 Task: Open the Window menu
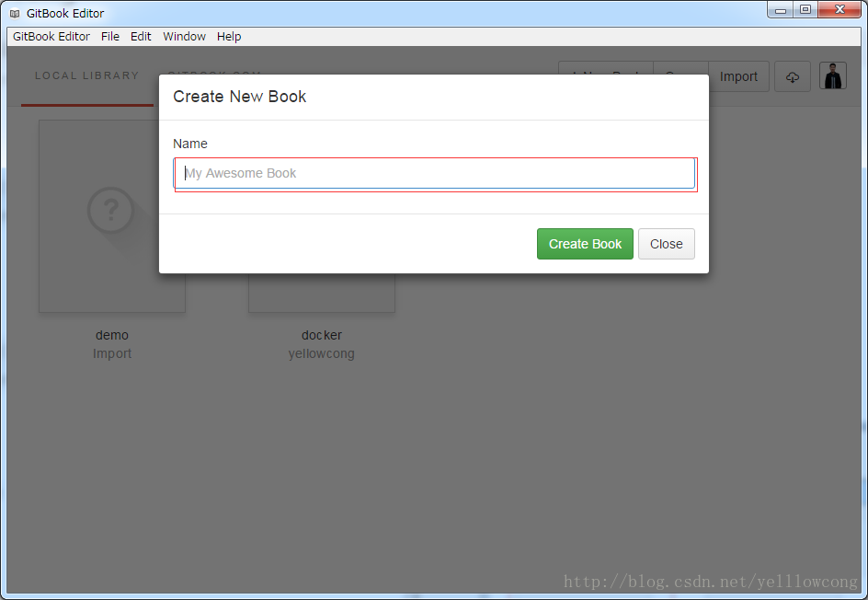[x=184, y=37]
